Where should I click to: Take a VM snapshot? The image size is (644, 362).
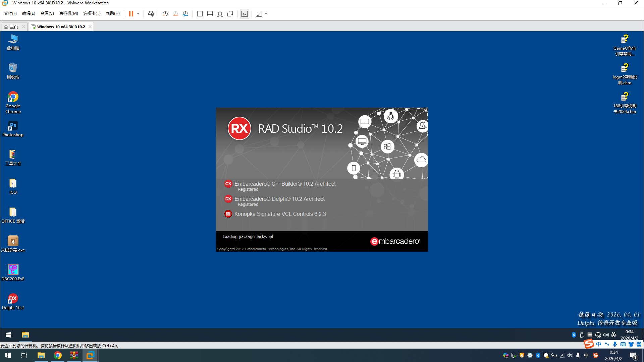tap(165, 14)
